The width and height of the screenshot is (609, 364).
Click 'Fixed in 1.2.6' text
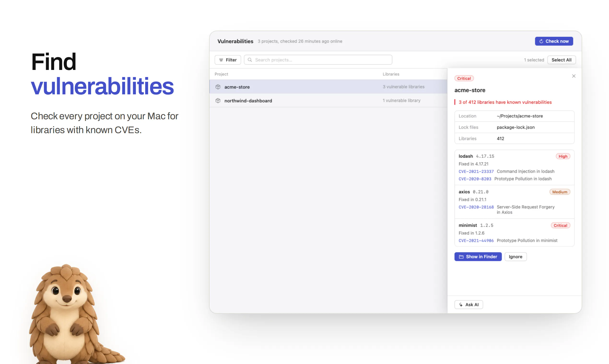coord(471,233)
